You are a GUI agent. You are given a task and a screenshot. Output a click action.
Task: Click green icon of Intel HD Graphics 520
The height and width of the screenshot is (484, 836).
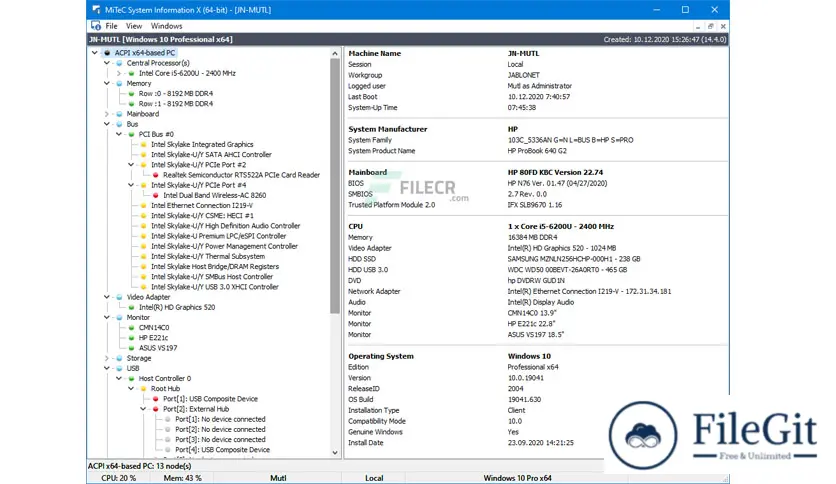pos(132,307)
